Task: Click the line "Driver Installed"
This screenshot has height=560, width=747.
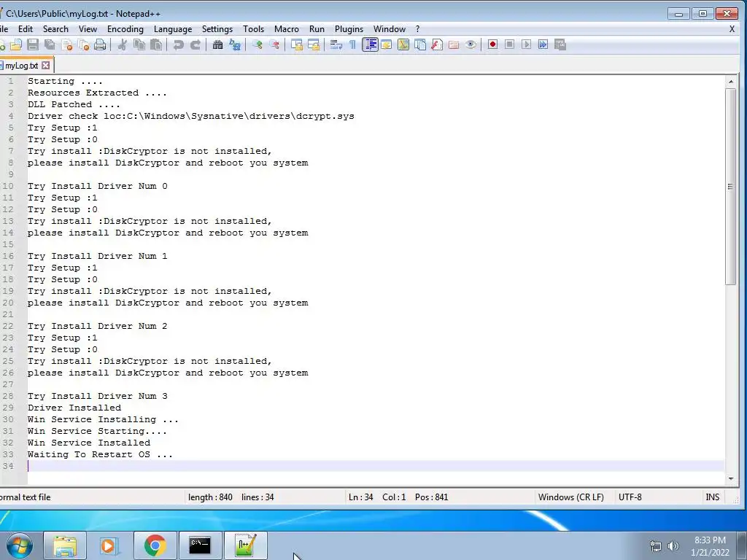Action: 74,408
